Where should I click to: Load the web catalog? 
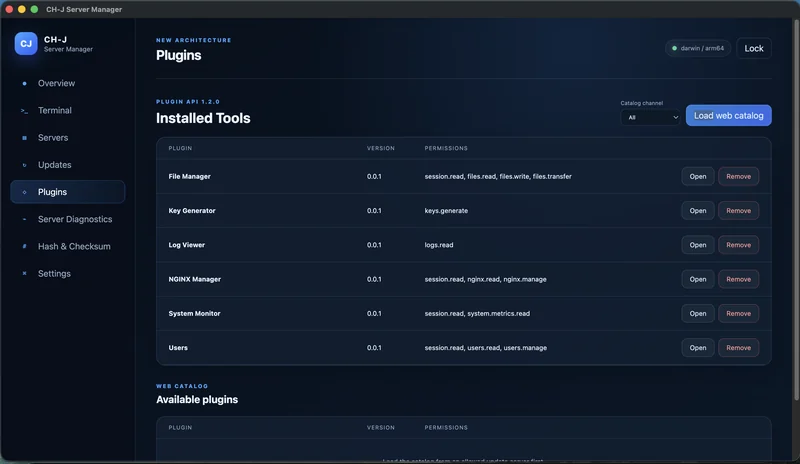click(728, 115)
